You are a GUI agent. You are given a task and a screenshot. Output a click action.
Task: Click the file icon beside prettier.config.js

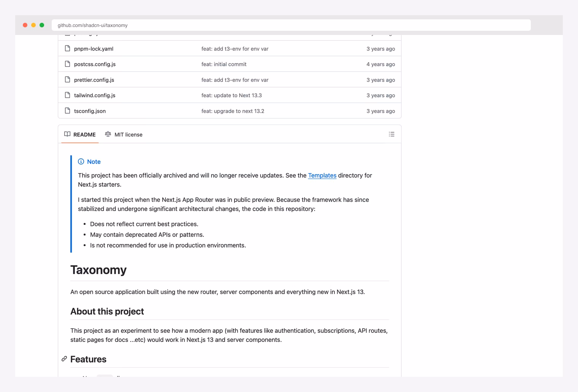[x=67, y=79]
